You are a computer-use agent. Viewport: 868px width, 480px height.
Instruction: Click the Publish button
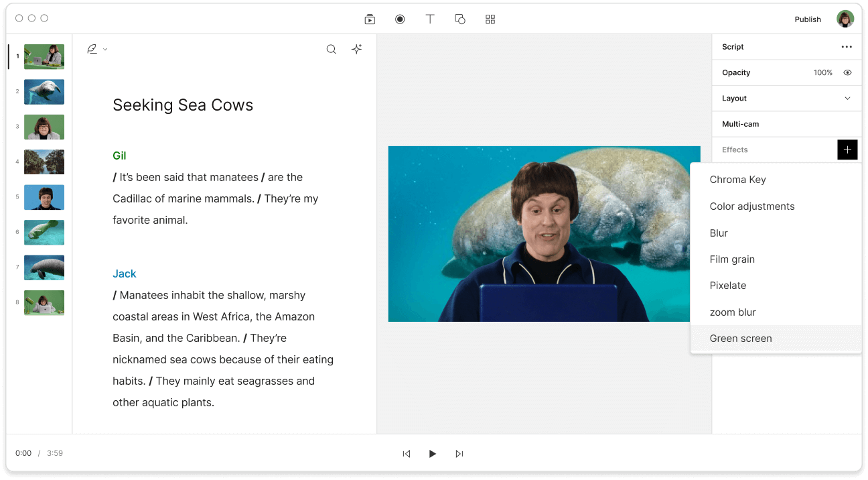pyautogui.click(x=808, y=19)
